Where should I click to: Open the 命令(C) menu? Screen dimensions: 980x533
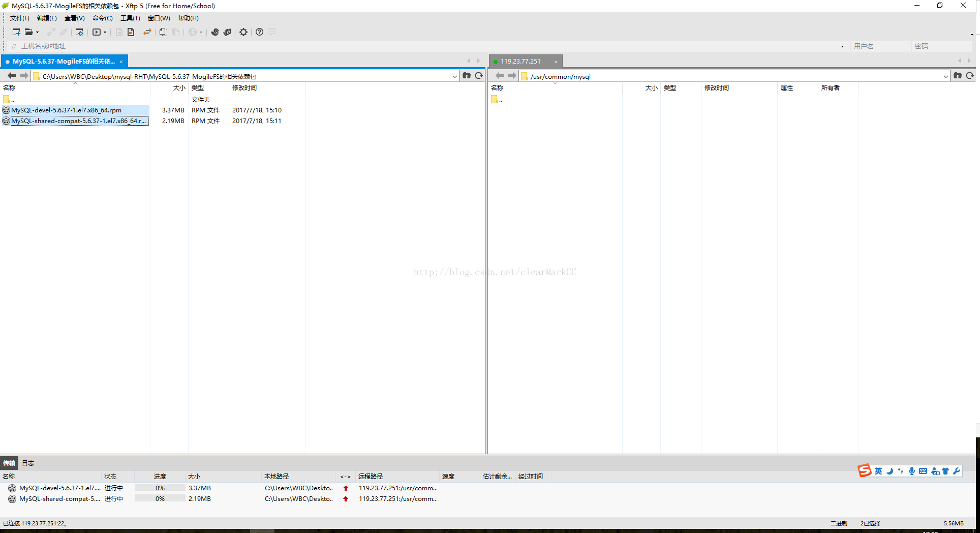(x=102, y=18)
